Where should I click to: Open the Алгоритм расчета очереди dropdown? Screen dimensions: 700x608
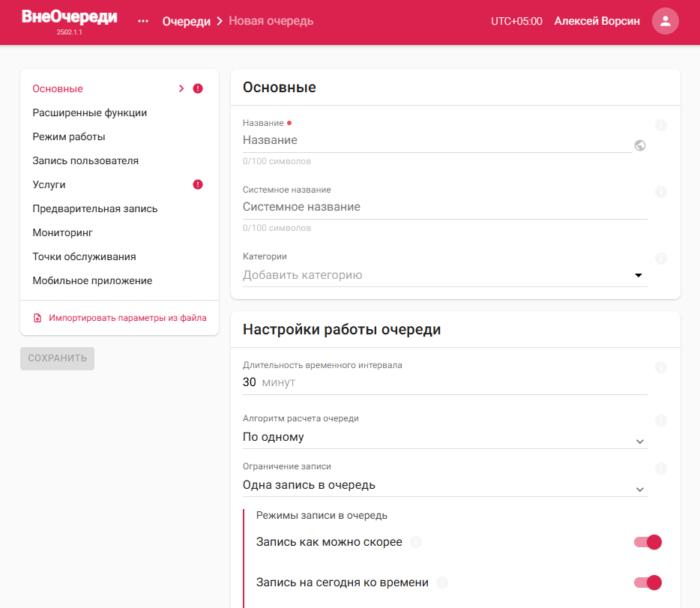tap(445, 437)
